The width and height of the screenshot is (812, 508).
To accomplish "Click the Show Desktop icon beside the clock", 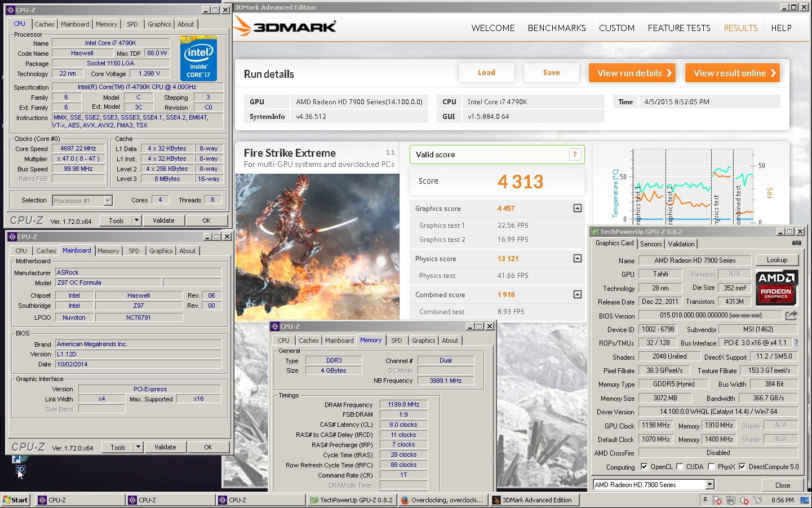I will point(804,500).
